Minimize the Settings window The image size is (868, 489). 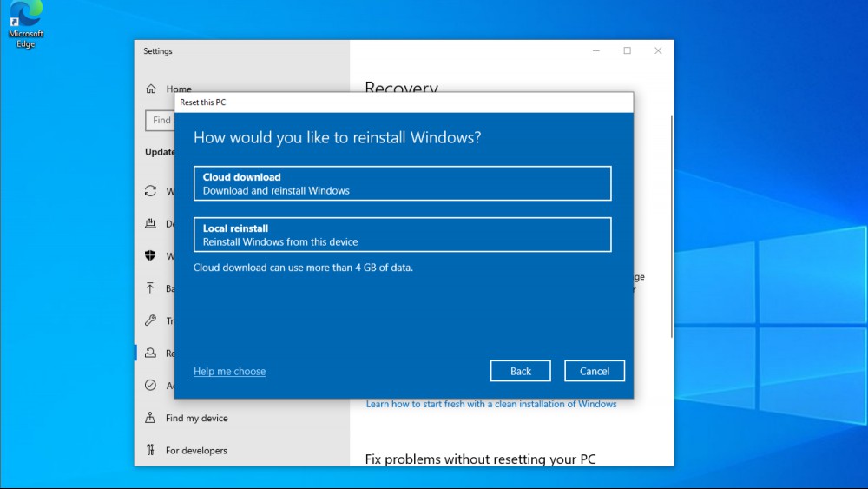pyautogui.click(x=596, y=50)
